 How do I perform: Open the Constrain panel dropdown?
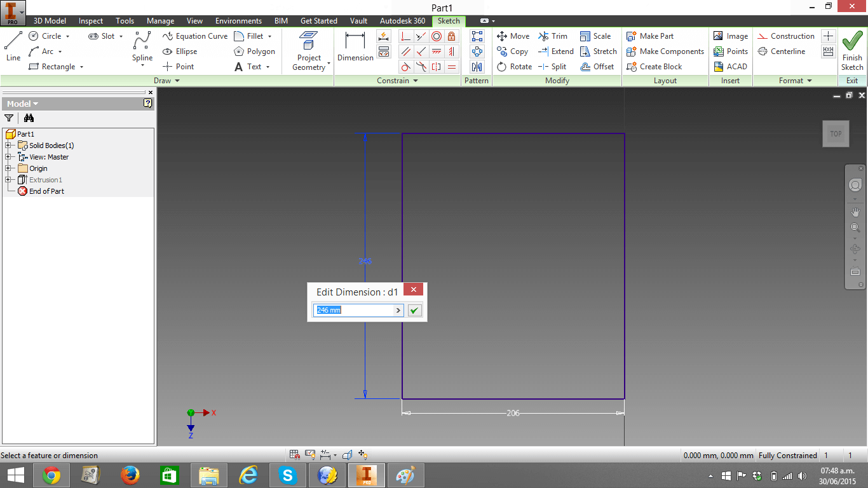[x=398, y=81]
